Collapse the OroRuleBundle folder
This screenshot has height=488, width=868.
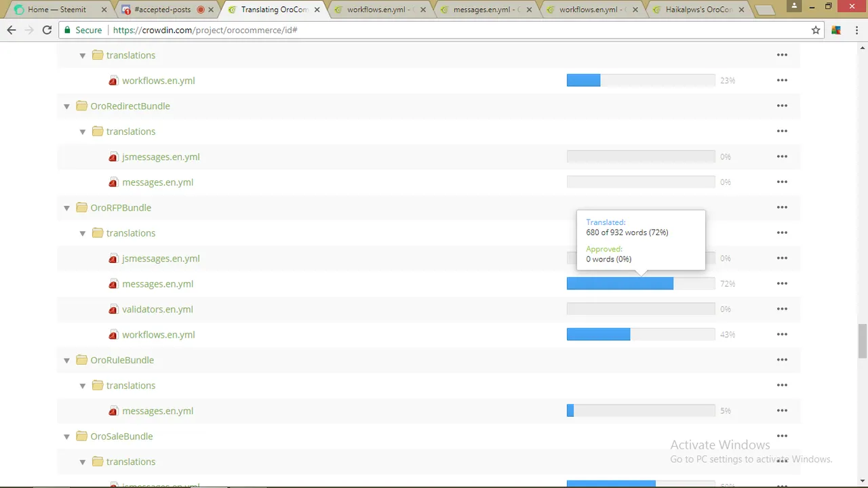click(66, 361)
